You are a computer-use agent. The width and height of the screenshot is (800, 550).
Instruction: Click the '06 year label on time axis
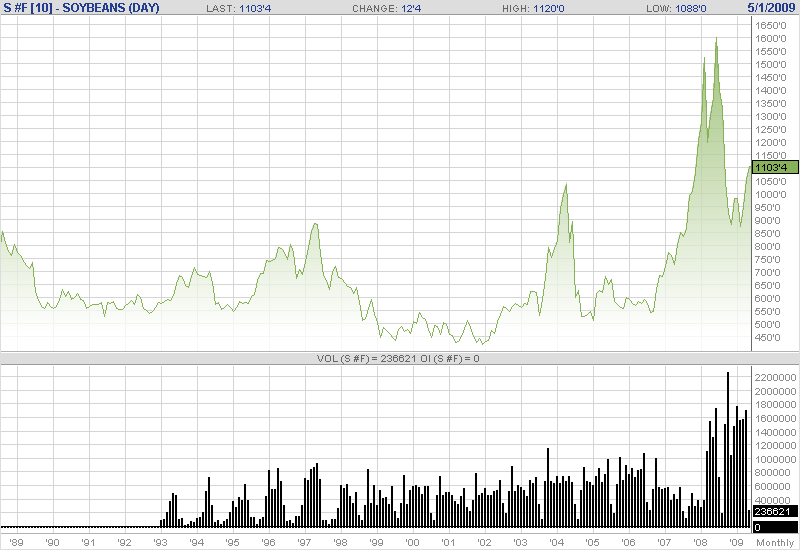[629, 542]
